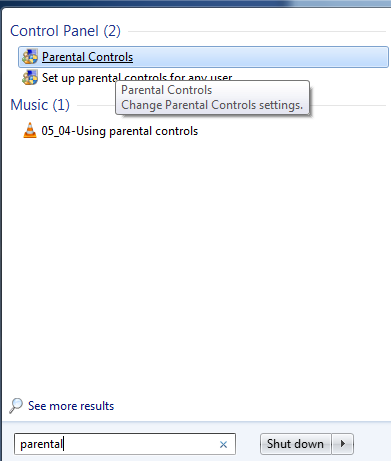Expand the arrow next to Shut down
The height and width of the screenshot is (461, 391).
(x=343, y=444)
